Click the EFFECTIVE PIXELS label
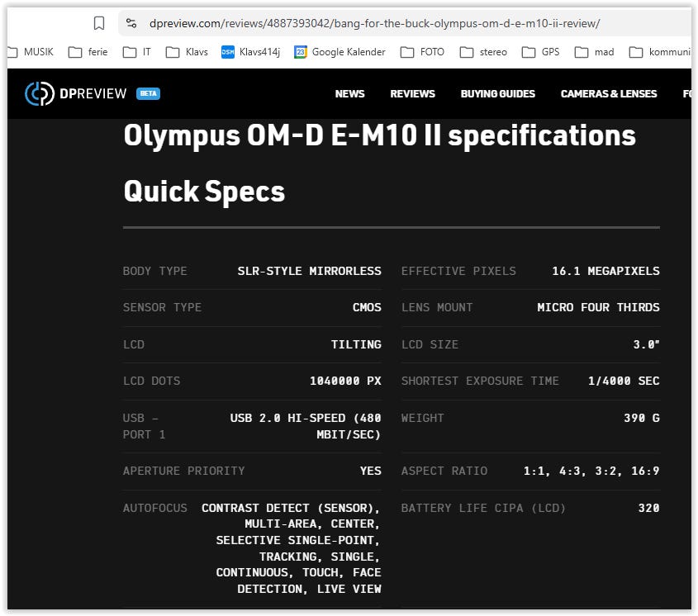Image resolution: width=698 pixels, height=616 pixels. tap(458, 271)
